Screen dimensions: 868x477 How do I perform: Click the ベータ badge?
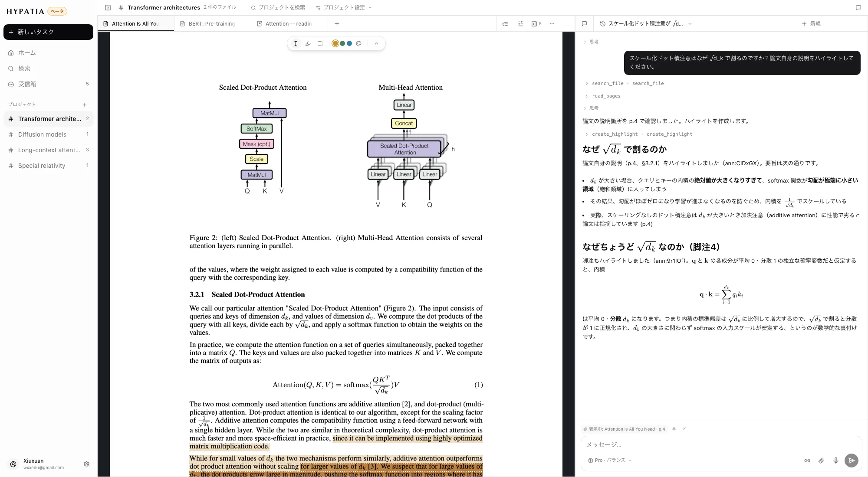pos(57,11)
